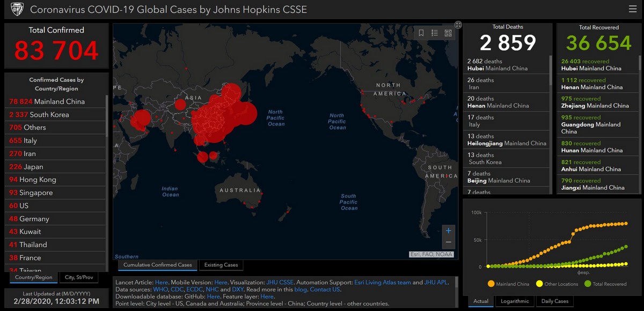Viewport: 644px width, 311px height.
Task: Show the map legend list
Action: coord(435,33)
